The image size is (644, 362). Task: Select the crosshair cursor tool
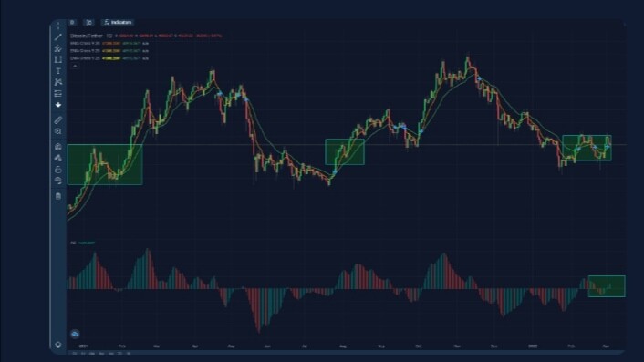pos(58,26)
